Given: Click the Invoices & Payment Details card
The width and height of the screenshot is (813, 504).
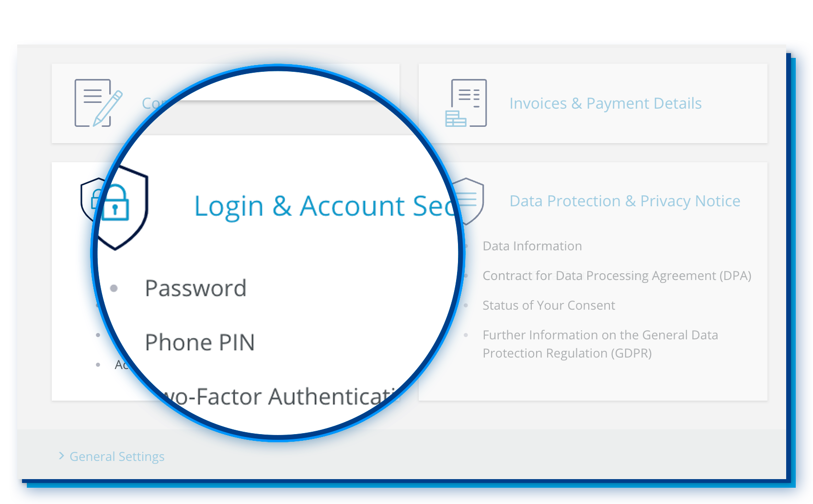Looking at the screenshot, I should [593, 103].
